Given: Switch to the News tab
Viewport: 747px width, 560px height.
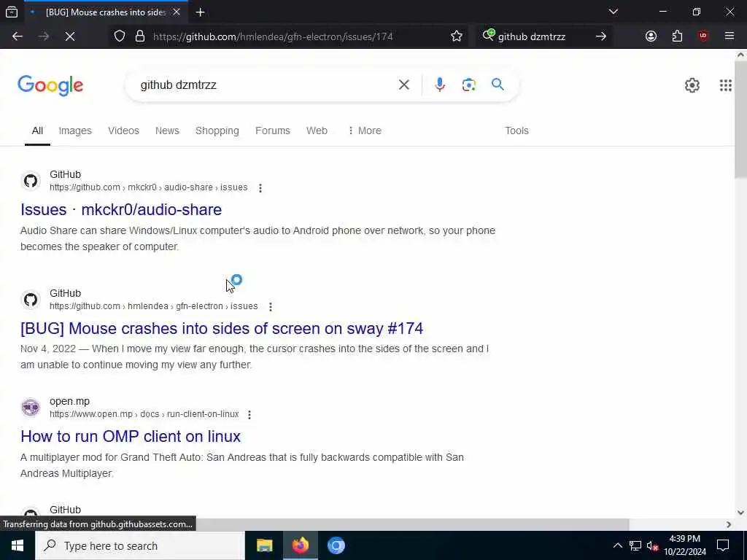Looking at the screenshot, I should pyautogui.click(x=167, y=131).
